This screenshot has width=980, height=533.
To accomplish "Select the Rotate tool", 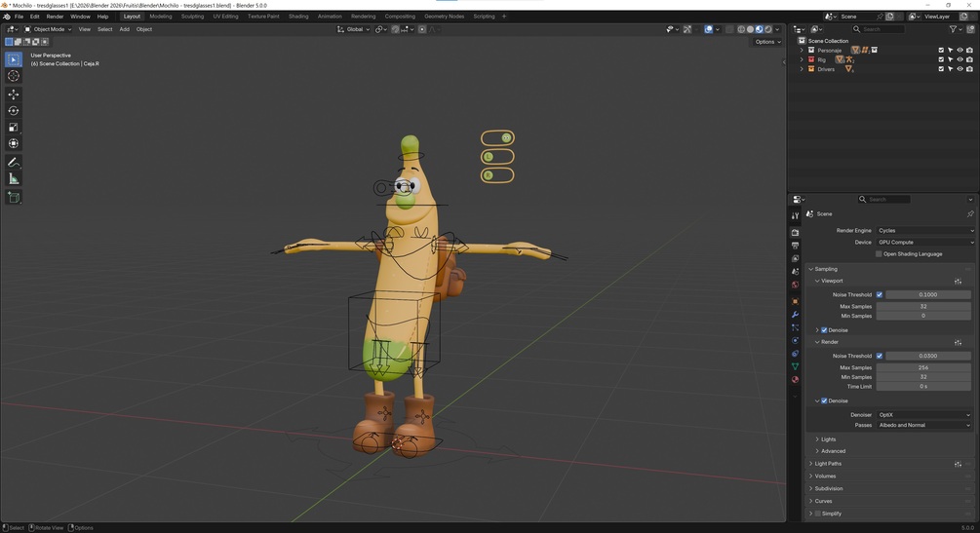I will coord(13,111).
